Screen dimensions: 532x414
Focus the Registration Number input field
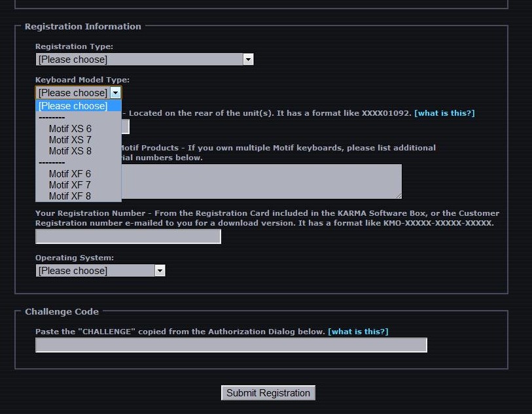[128, 236]
